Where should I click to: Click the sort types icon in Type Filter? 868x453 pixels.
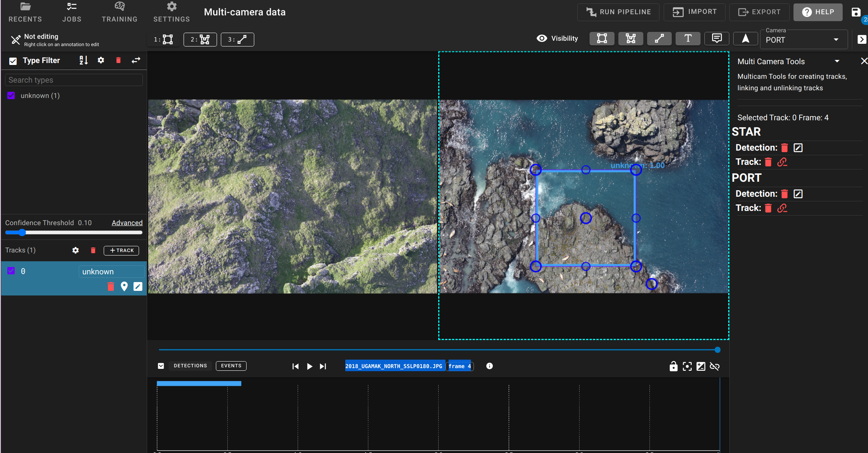click(x=83, y=60)
